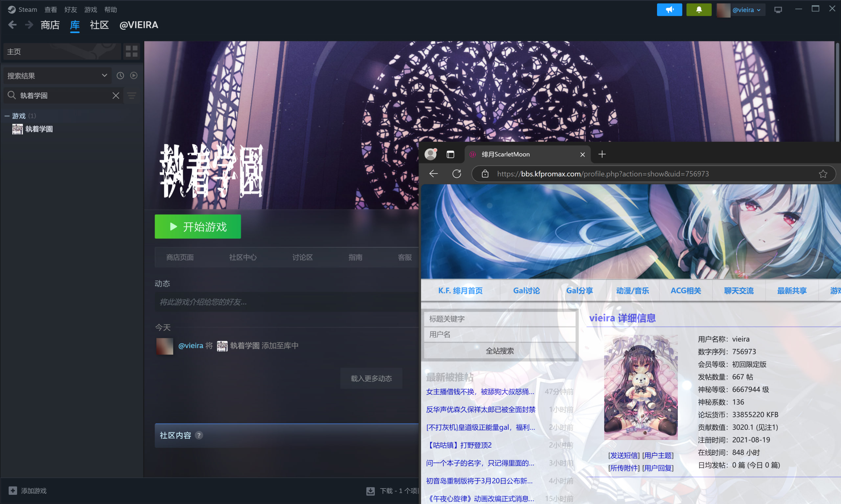Open Steam Big Picture mode icon
This screenshot has width=841, height=504.
click(x=778, y=10)
